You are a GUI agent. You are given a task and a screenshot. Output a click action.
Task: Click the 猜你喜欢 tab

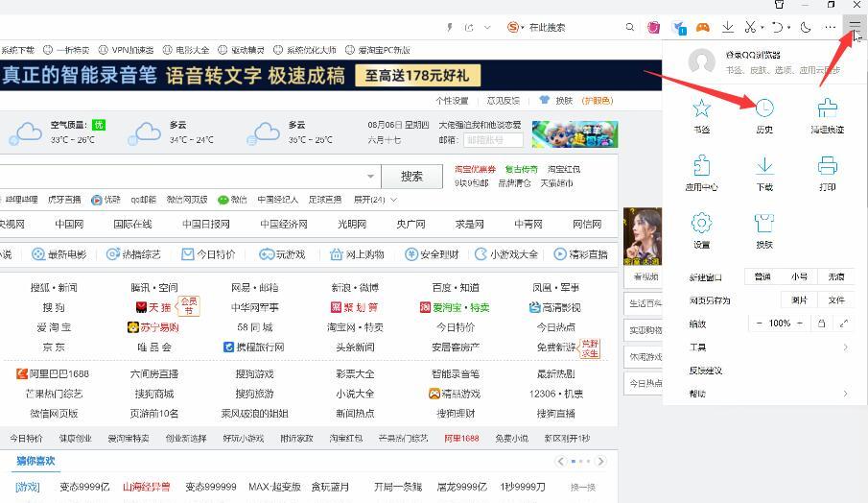[35, 461]
